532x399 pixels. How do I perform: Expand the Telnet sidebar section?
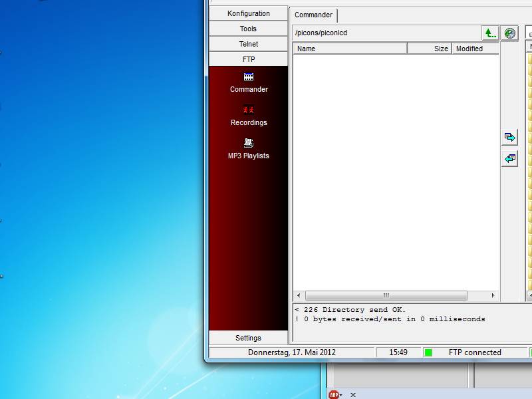click(249, 44)
